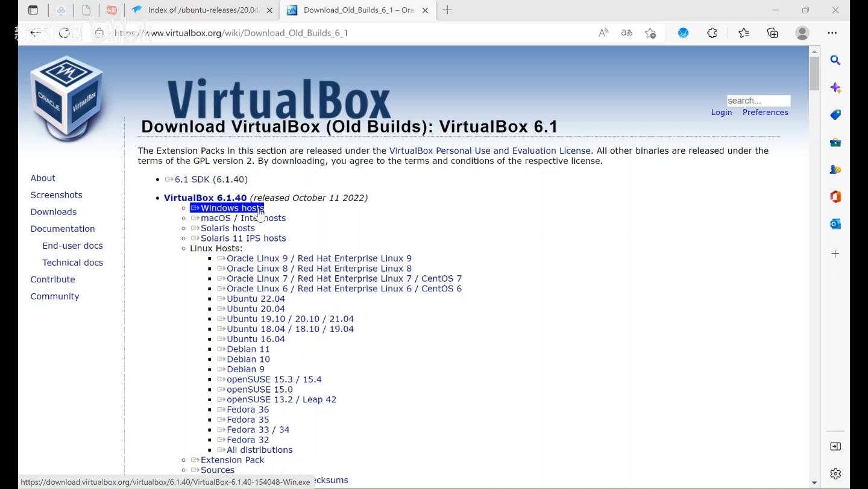Open the Sources download link
The height and width of the screenshot is (489, 868).
pyautogui.click(x=213, y=470)
